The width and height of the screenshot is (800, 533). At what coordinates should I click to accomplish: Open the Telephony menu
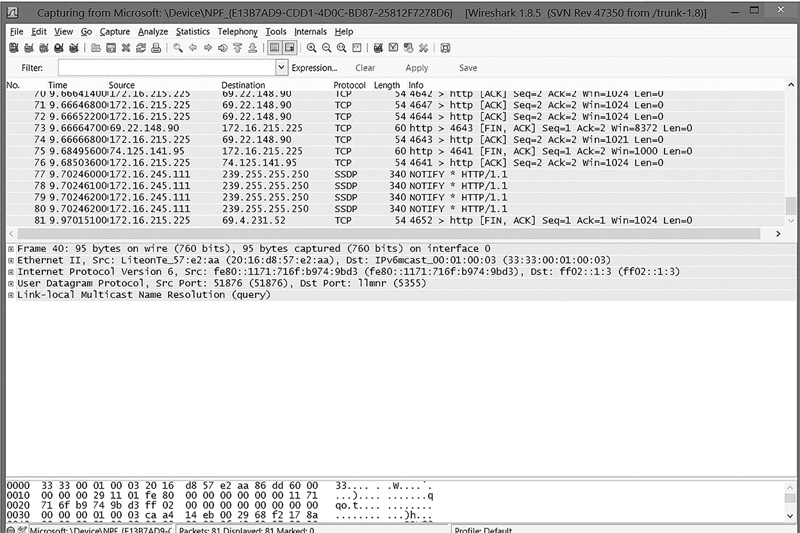coord(237,32)
